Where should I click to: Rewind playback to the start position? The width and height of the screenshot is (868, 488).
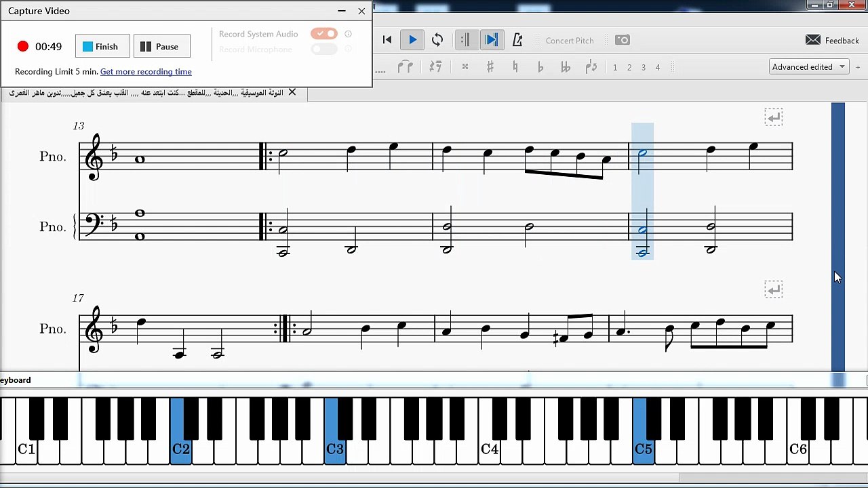[387, 40]
